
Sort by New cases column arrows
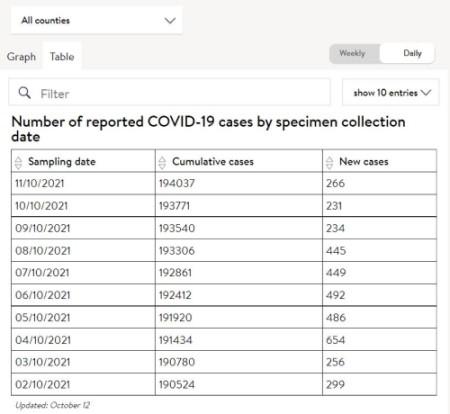pyautogui.click(x=329, y=162)
